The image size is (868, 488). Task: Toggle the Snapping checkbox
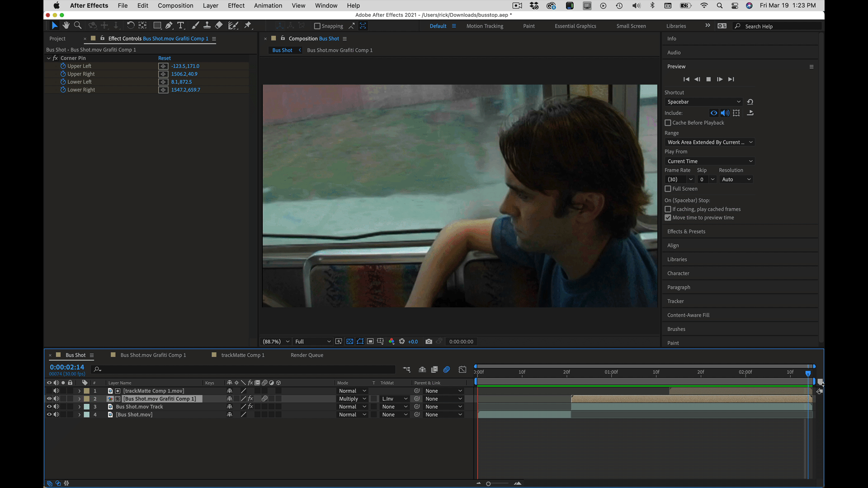[x=317, y=26]
